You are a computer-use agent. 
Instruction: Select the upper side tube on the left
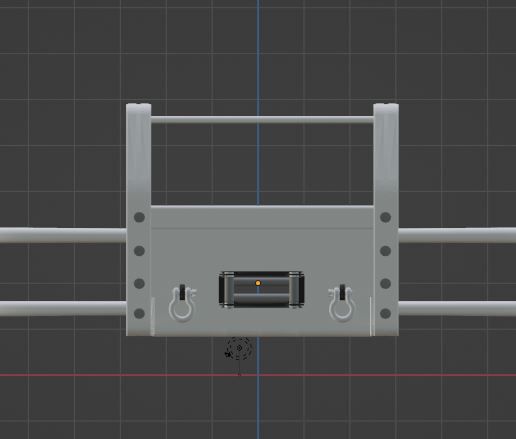(x=63, y=235)
